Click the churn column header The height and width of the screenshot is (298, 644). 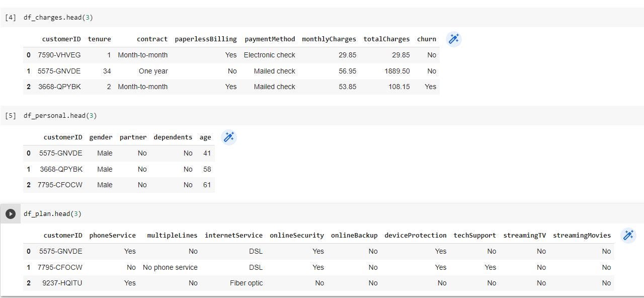427,39
